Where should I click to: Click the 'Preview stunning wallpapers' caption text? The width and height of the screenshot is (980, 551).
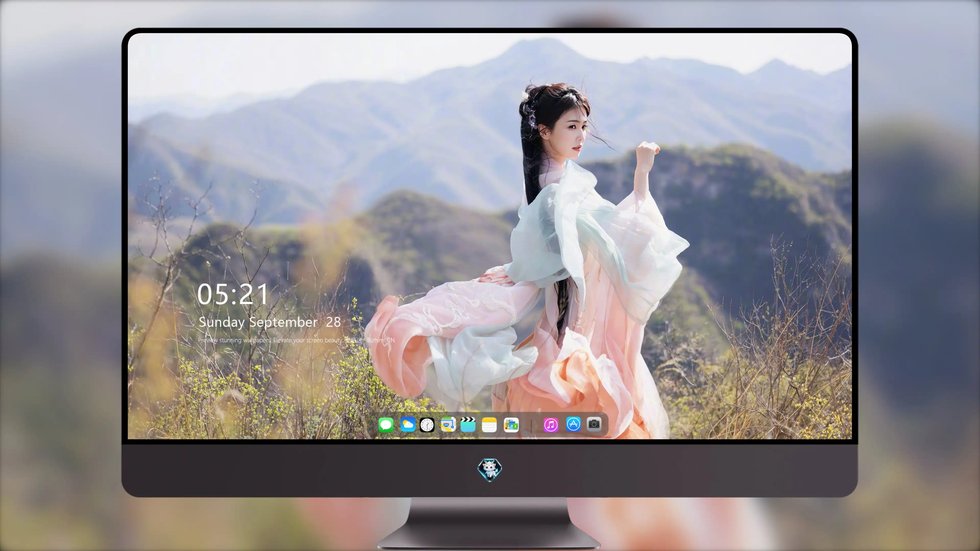pyautogui.click(x=296, y=340)
